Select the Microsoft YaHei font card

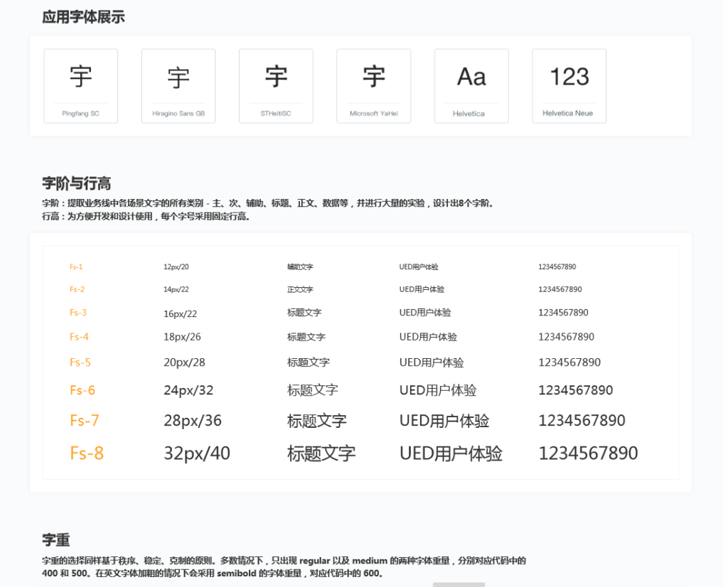coord(374,86)
